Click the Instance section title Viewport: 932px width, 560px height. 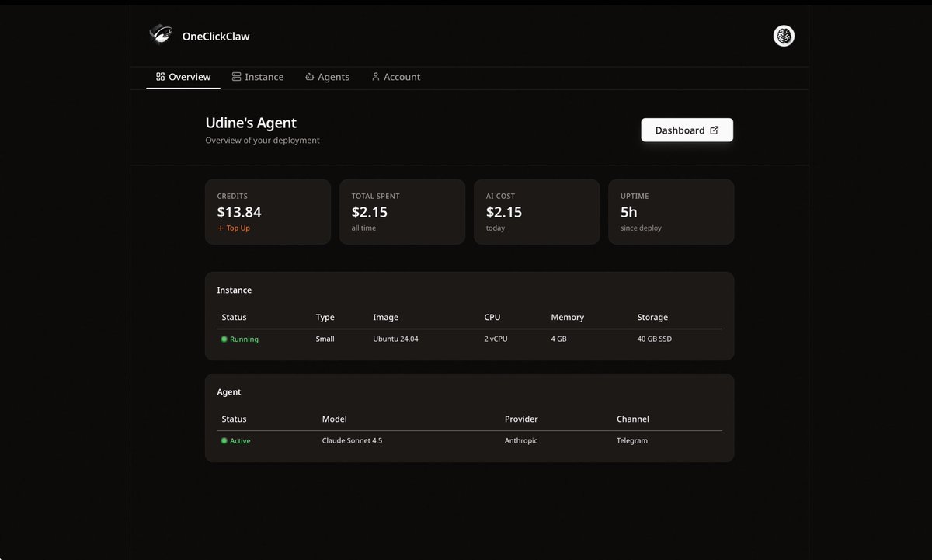tap(235, 290)
